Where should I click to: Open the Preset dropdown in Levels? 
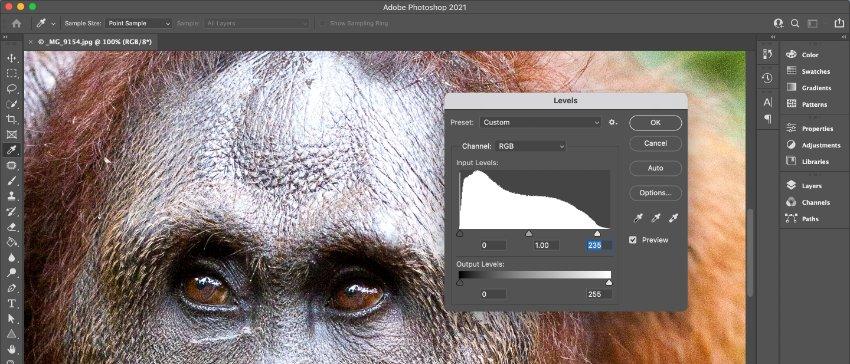pyautogui.click(x=541, y=122)
